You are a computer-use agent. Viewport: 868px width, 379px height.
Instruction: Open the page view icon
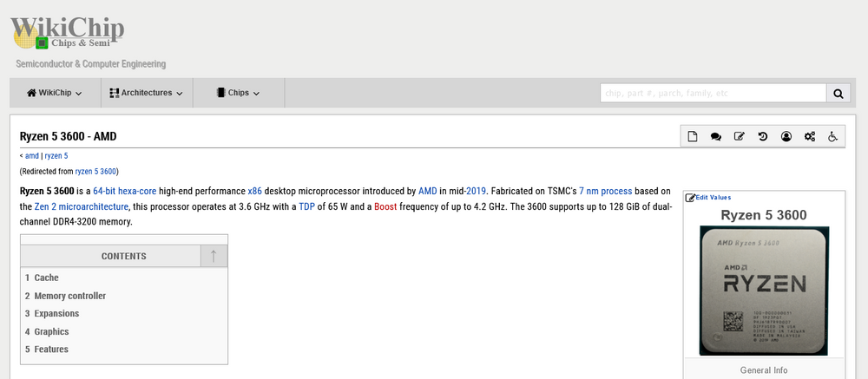click(693, 136)
